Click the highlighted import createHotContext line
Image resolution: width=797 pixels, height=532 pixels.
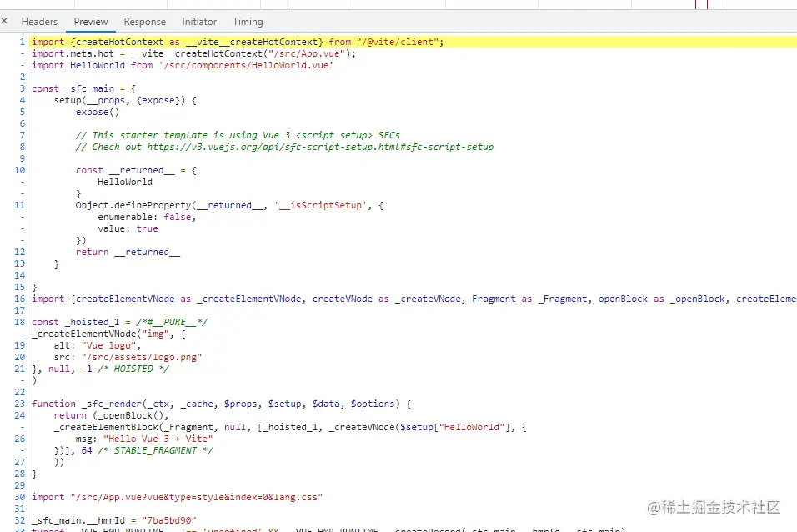pyautogui.click(x=238, y=42)
